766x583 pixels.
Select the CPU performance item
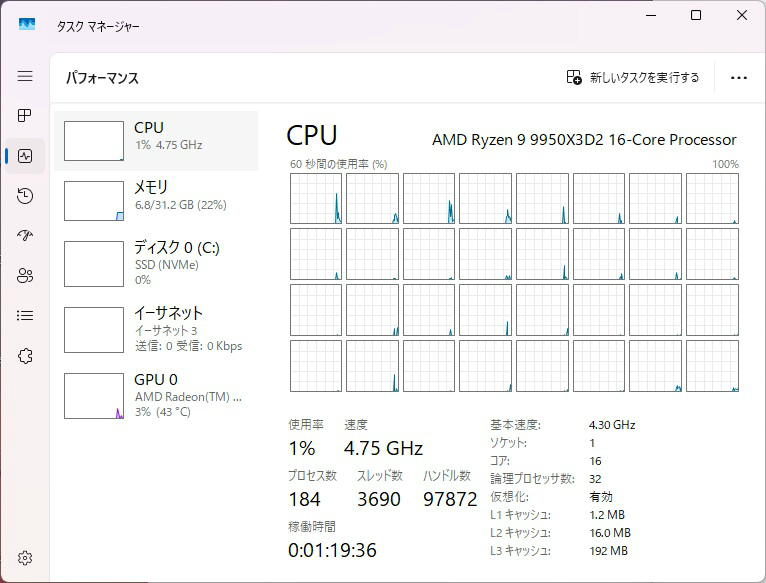tap(156, 141)
